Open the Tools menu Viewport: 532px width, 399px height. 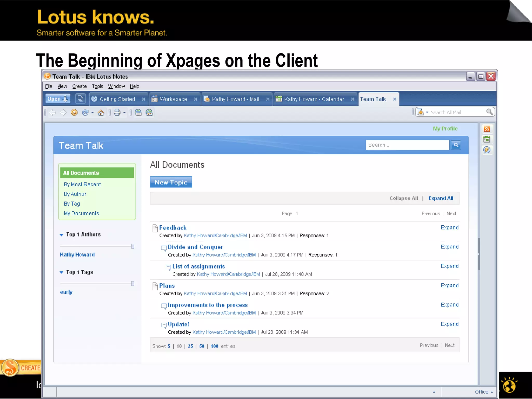[97, 86]
